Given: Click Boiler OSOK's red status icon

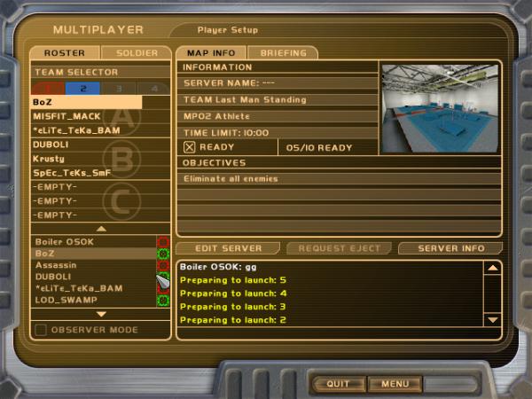Looking at the screenshot, I should [x=163, y=242].
